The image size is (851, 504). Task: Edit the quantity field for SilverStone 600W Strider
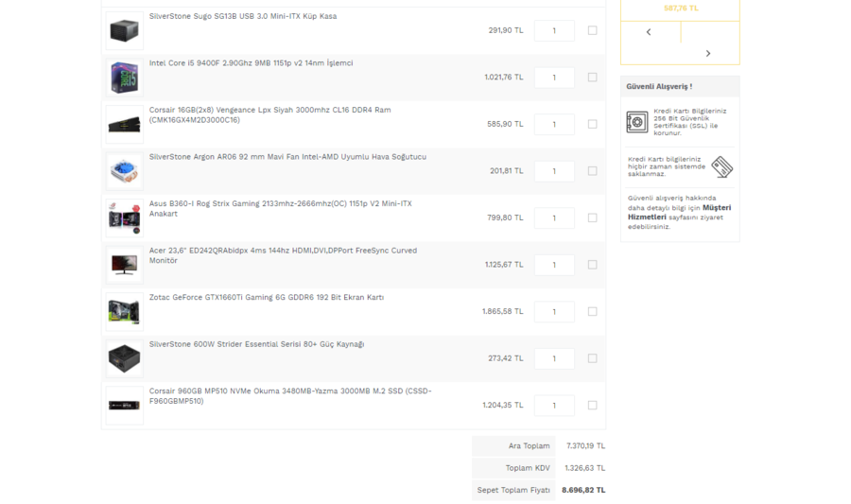point(554,358)
